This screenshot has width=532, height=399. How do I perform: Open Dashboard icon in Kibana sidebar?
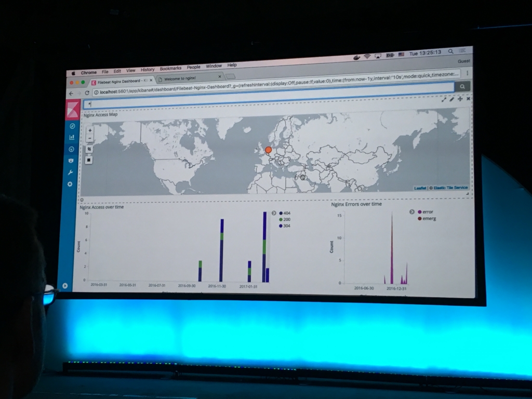[x=71, y=149]
